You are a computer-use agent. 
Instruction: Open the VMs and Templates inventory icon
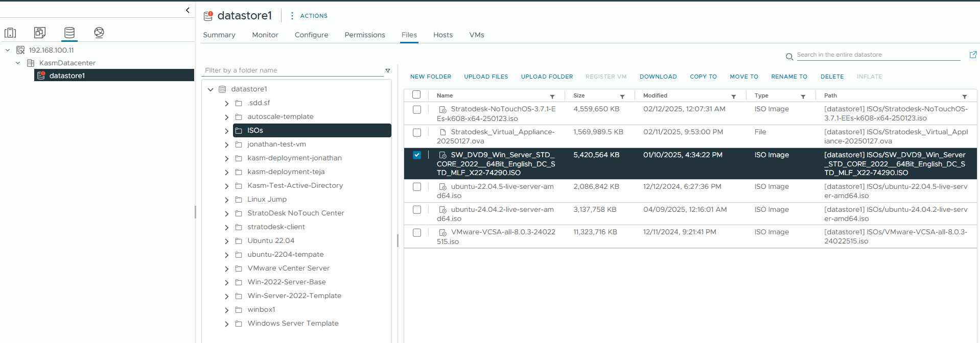click(40, 33)
